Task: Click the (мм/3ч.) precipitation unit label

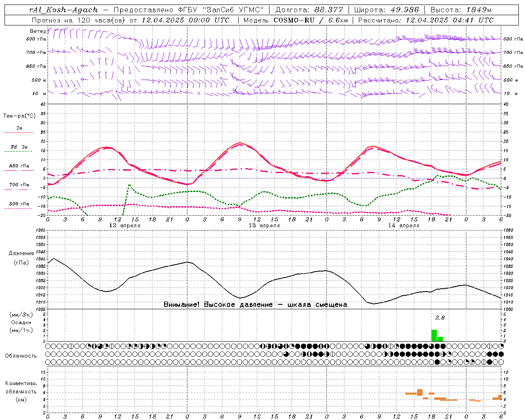Action: click(21, 315)
